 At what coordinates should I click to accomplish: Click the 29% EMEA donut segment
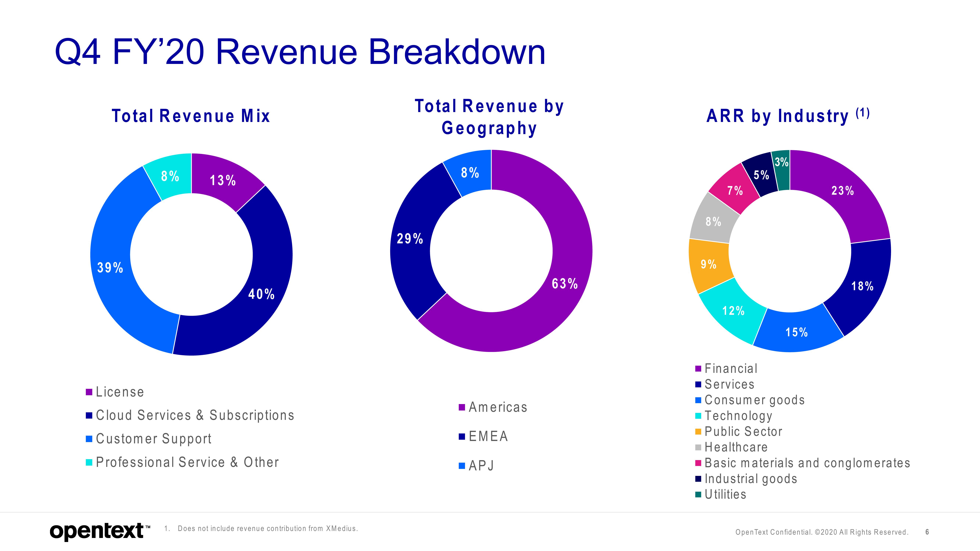coord(410,238)
